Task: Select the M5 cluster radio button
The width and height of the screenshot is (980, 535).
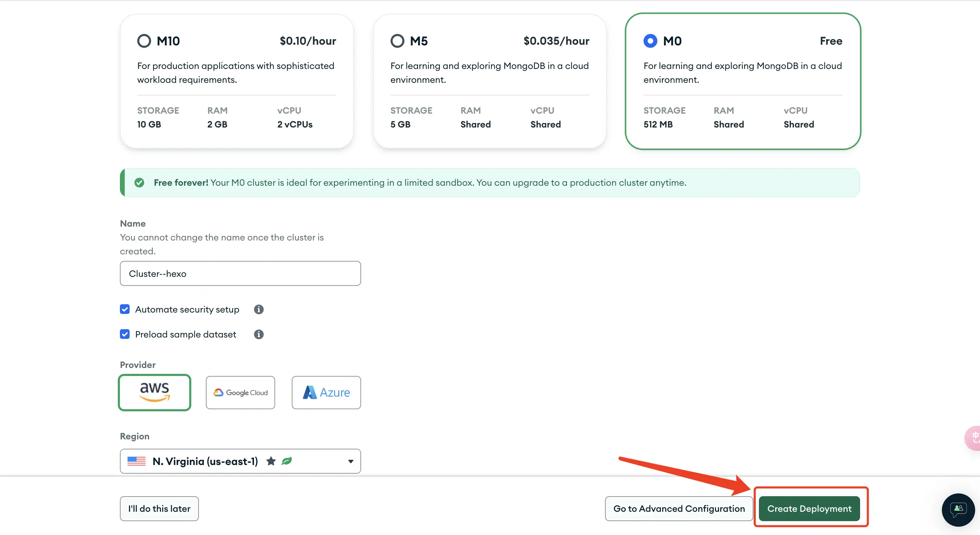Action: point(397,41)
